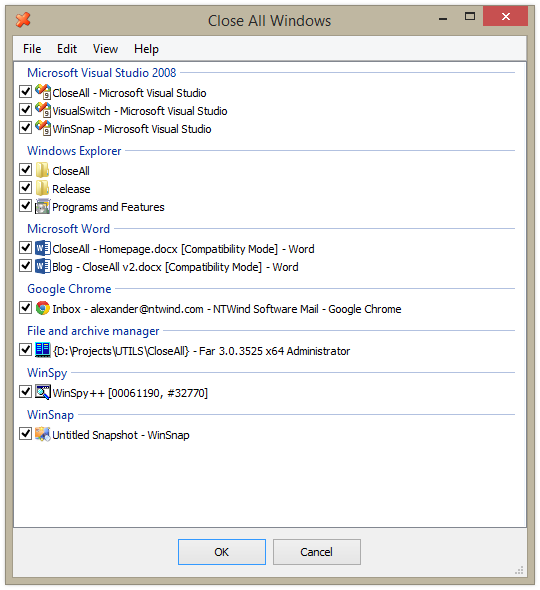Click the WinSnap Untitled Snapshot icon
This screenshot has height=590, width=540.
pos(43,434)
